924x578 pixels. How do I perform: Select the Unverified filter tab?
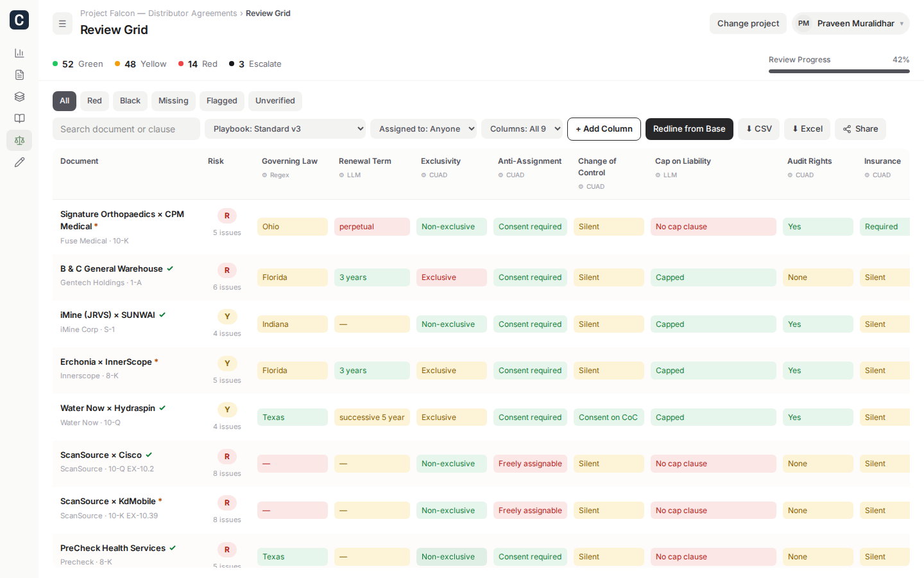[275, 101]
